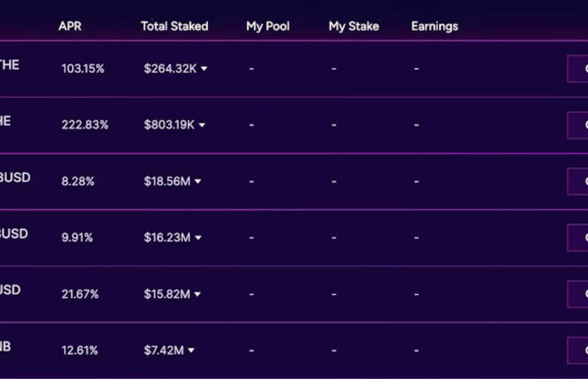Click the action button in the 12.61% APR row
The height and width of the screenshot is (379, 588).
[577, 351]
